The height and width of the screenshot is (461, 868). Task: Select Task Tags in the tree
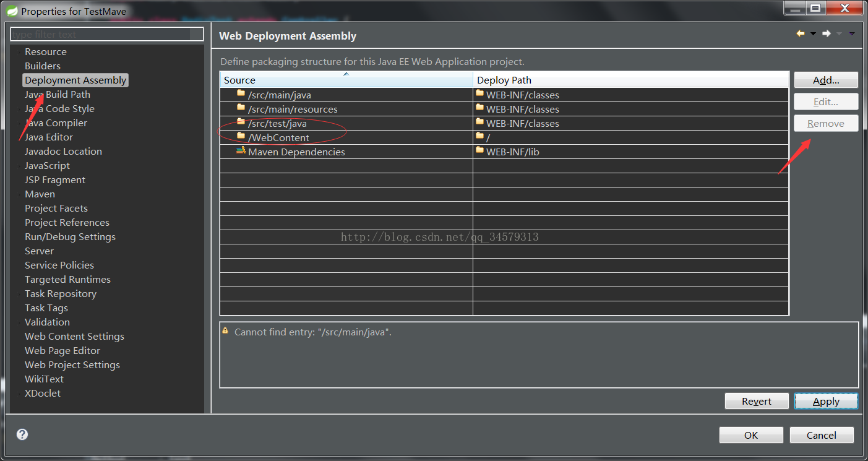46,308
